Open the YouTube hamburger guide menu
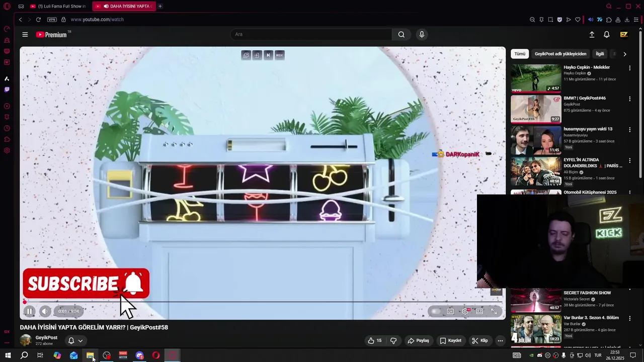This screenshot has width=644, height=362. (25, 35)
